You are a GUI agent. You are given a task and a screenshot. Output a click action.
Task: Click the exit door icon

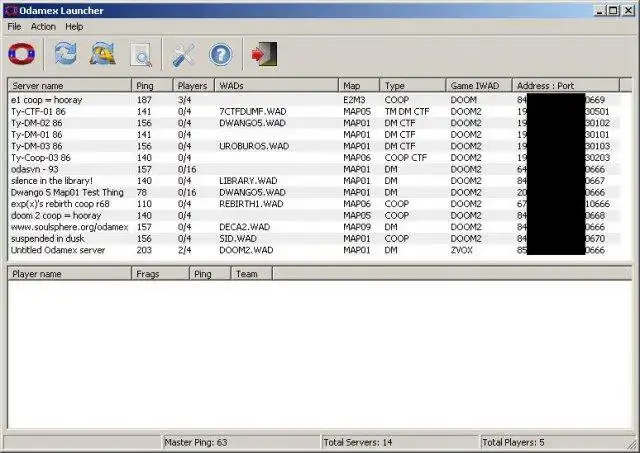(x=265, y=54)
